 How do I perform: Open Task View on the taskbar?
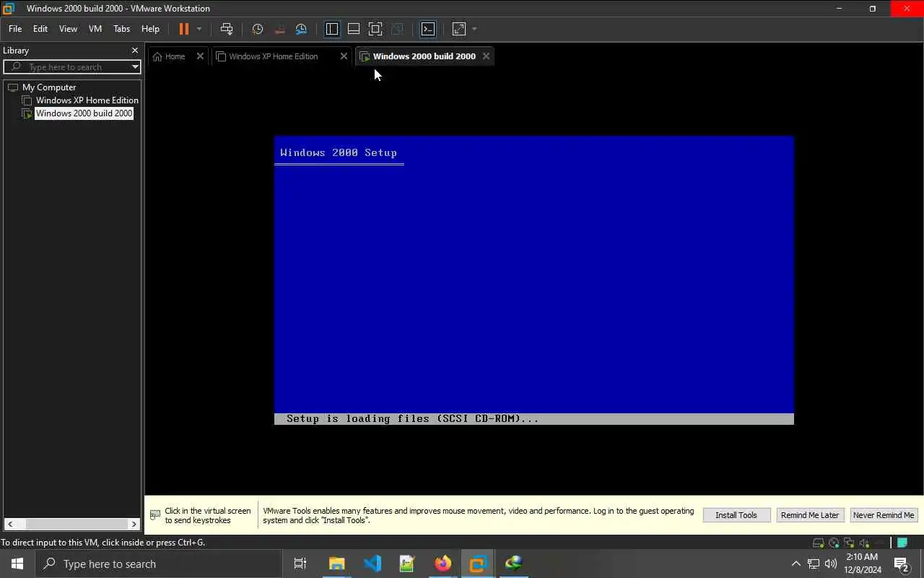click(x=300, y=564)
